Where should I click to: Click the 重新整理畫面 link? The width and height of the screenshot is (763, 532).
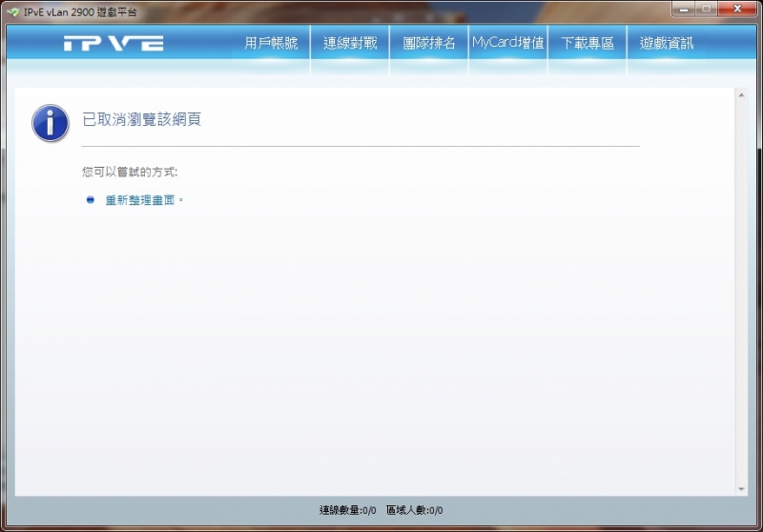[140, 200]
